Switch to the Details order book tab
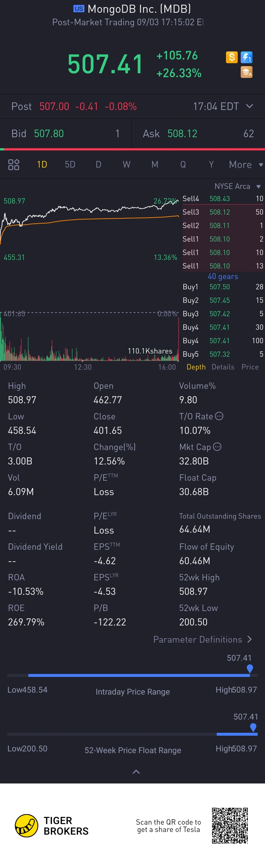 coord(223,367)
